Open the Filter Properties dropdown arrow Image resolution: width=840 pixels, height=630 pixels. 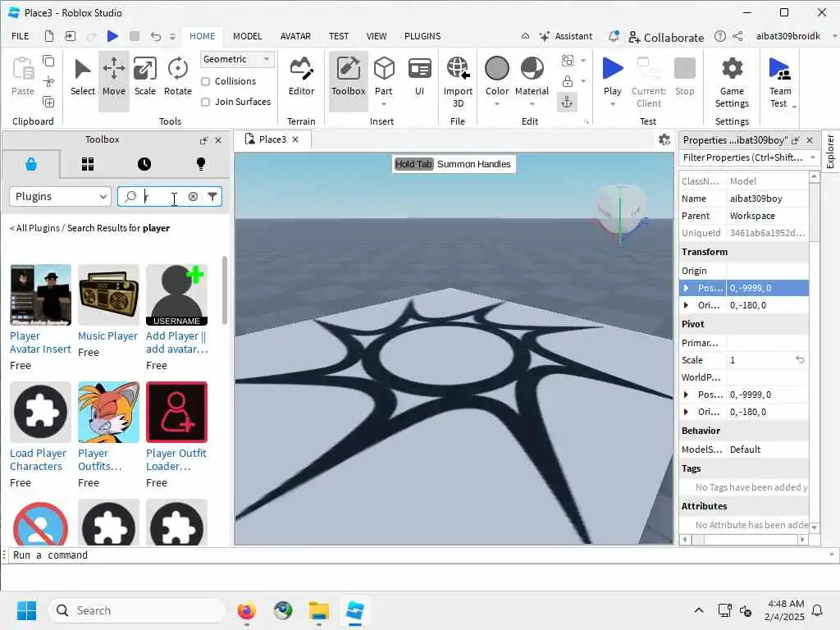813,157
